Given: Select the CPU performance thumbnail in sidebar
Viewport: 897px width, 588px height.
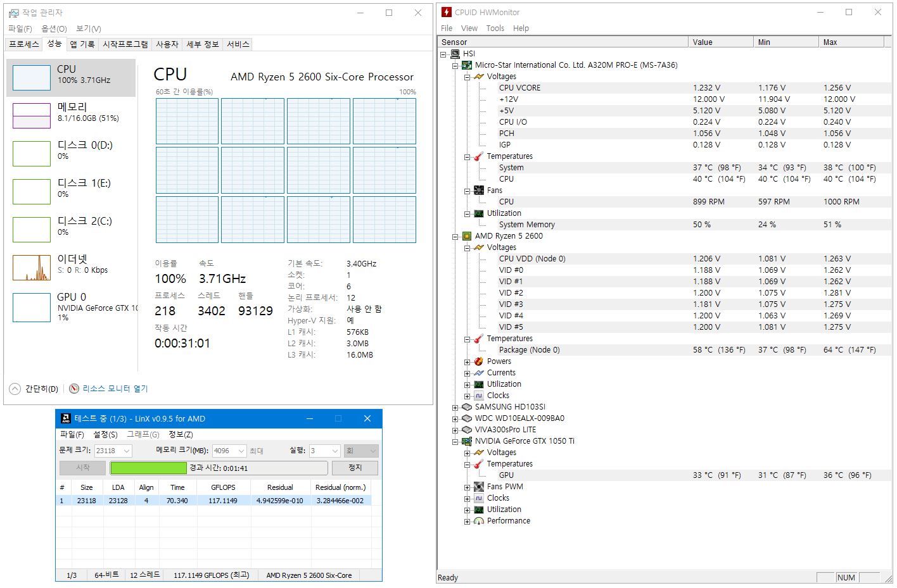Looking at the screenshot, I should pos(71,78).
